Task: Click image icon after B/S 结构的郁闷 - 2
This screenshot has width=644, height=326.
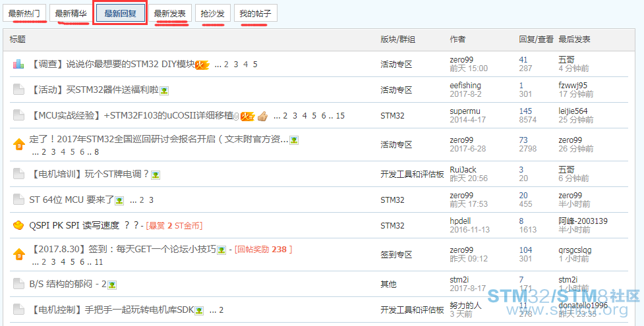Action: tap(112, 285)
